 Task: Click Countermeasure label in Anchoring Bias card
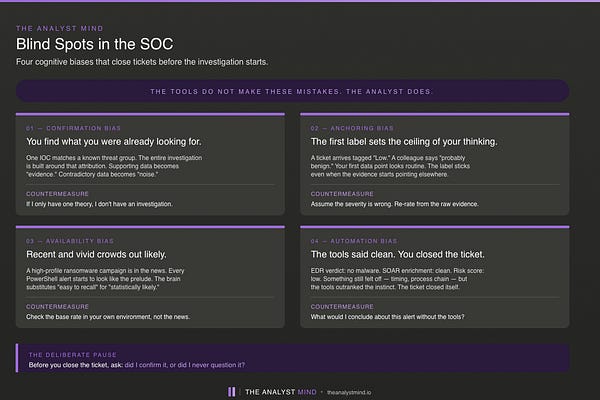coord(342,194)
